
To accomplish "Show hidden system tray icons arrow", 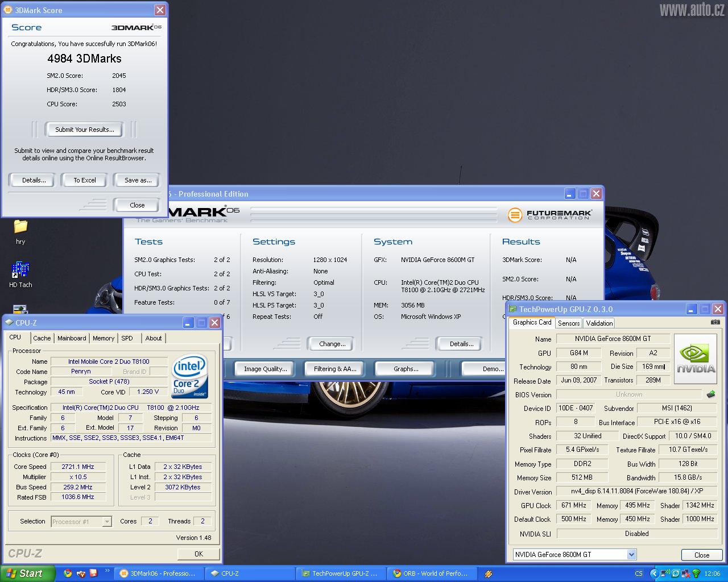I will click(x=654, y=574).
